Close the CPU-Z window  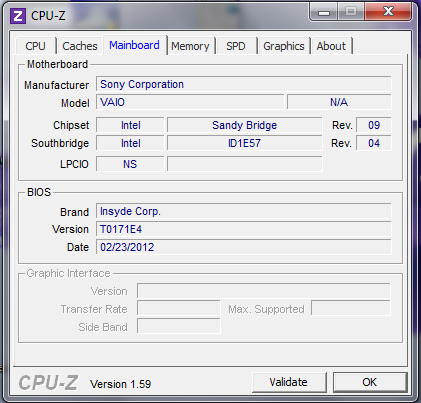click(x=388, y=12)
